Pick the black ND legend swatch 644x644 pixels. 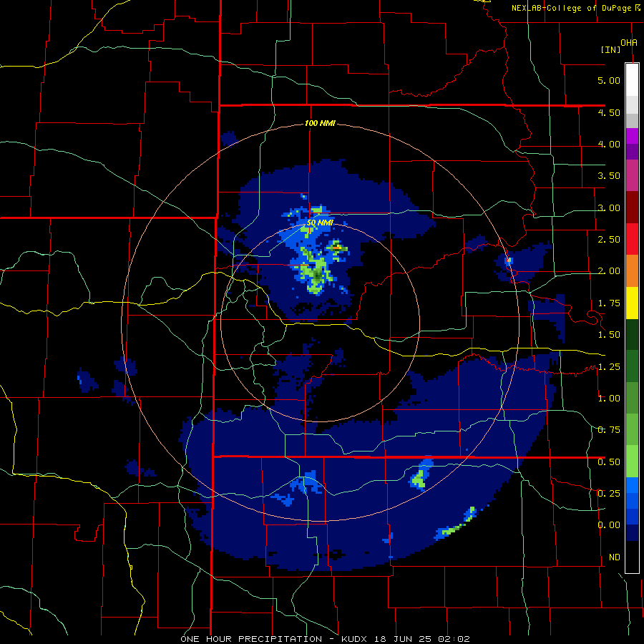[x=632, y=557]
